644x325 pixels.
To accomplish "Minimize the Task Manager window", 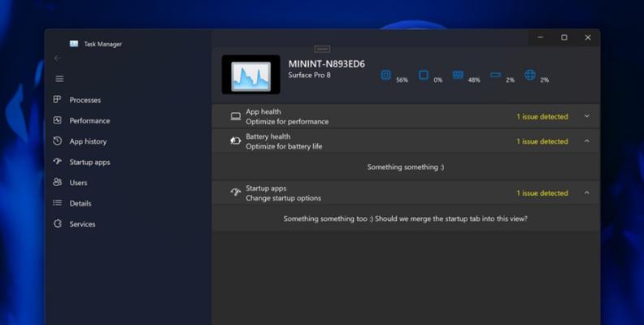I will (x=541, y=37).
